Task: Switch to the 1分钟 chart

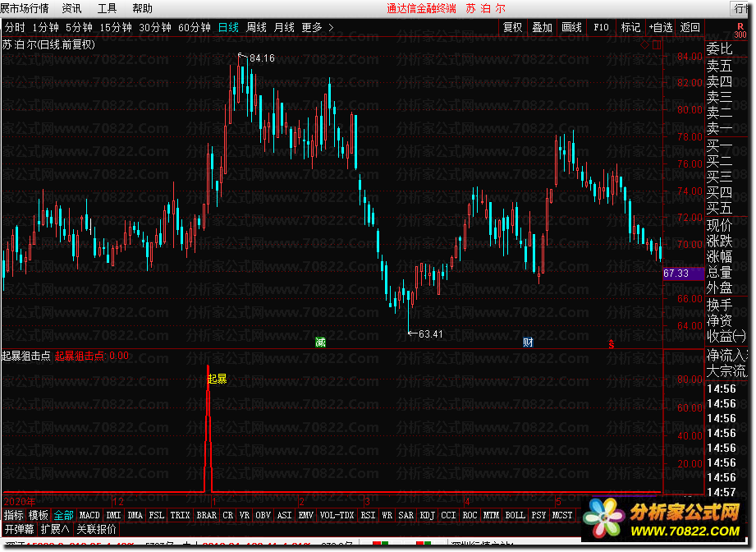Action: point(45,27)
